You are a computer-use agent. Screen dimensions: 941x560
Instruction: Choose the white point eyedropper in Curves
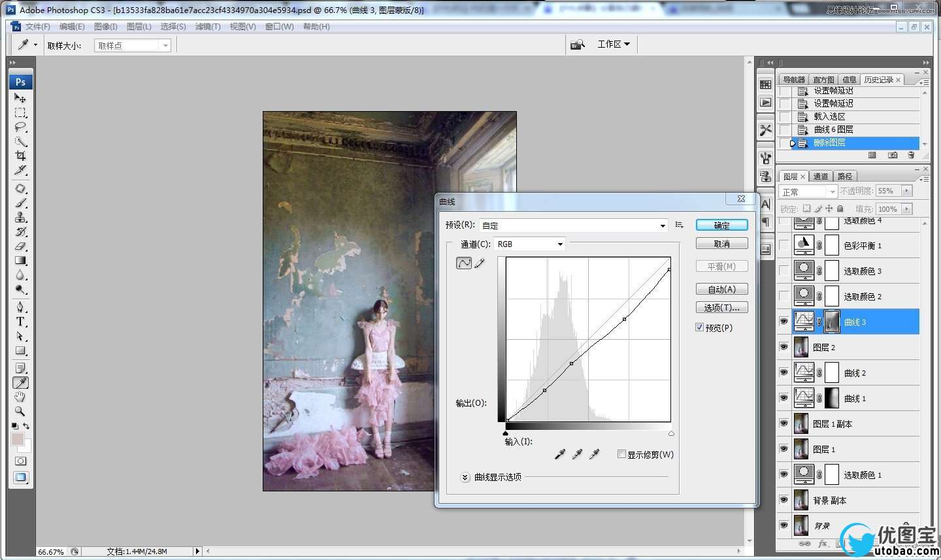[x=593, y=453]
